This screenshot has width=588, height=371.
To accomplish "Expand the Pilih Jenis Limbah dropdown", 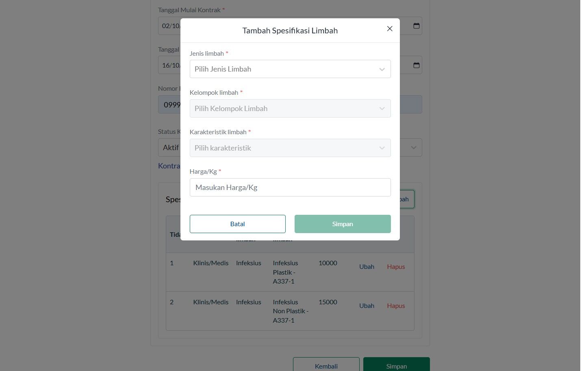I will [290, 69].
